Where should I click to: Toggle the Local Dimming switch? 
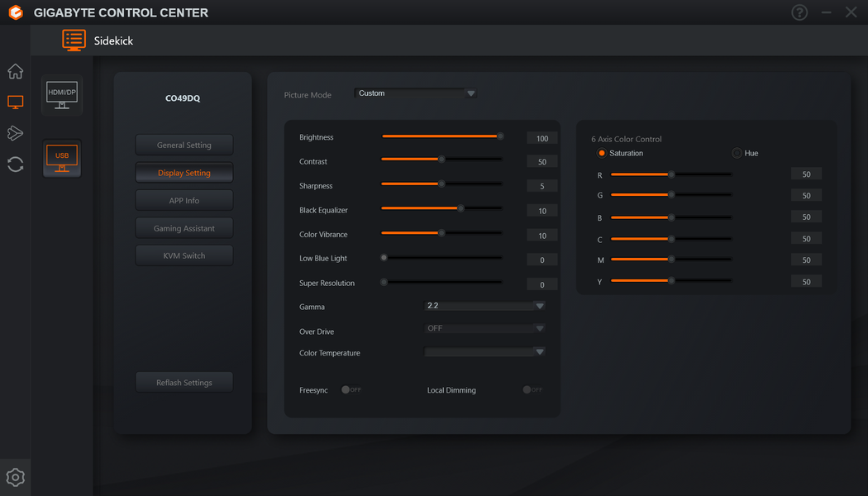[532, 389]
